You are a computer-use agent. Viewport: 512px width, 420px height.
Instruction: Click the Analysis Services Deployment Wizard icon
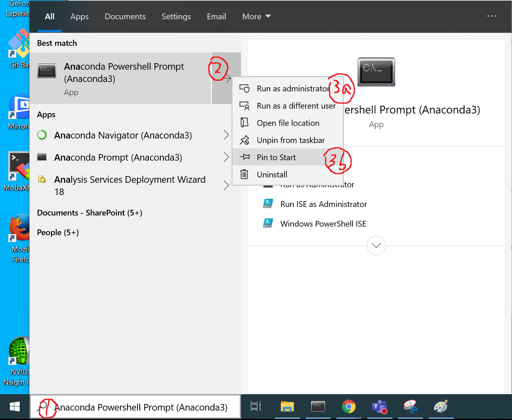(42, 179)
